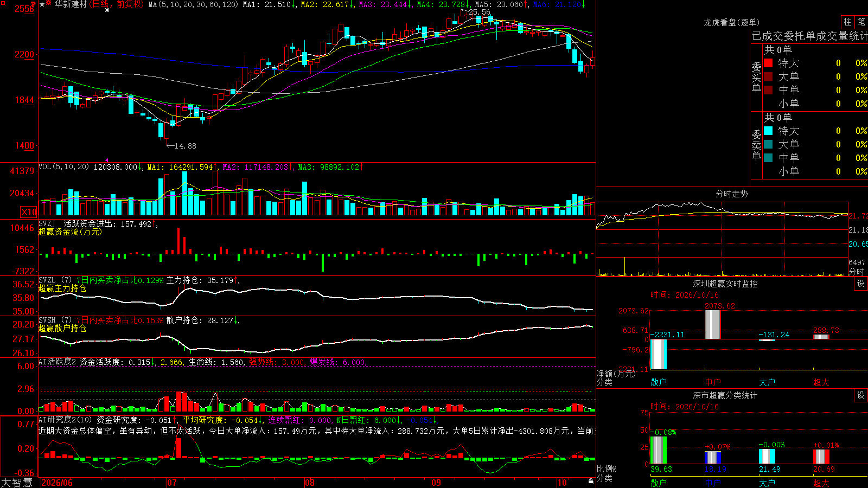Click the 中户 category label in 深圳超赢实时监控
This screenshot has height=488, width=868.
[713, 382]
